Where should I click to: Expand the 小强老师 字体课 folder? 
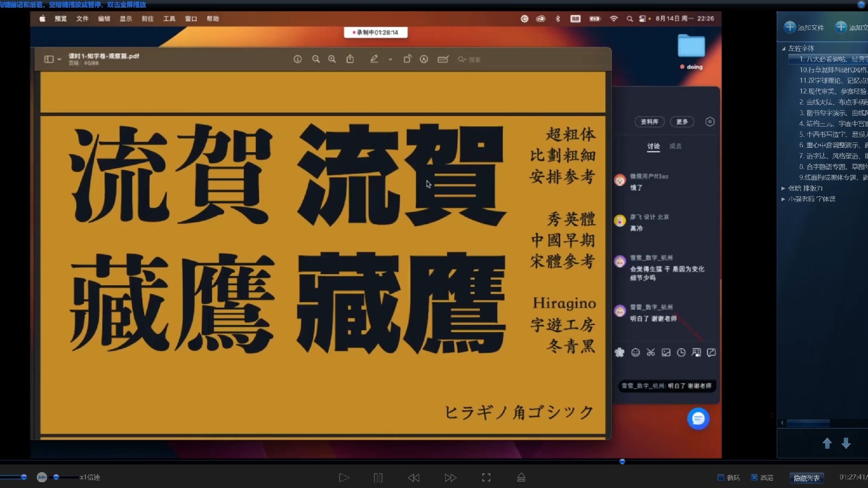783,199
